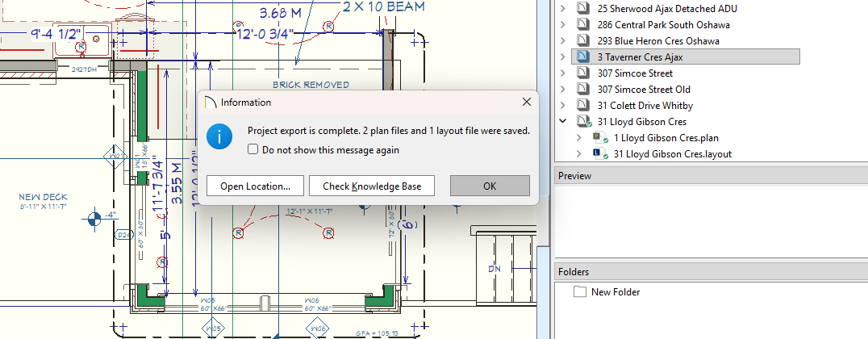Expand the 31 Lloyd Gibson Cres.layout node
The height and width of the screenshot is (339, 868).
point(578,154)
